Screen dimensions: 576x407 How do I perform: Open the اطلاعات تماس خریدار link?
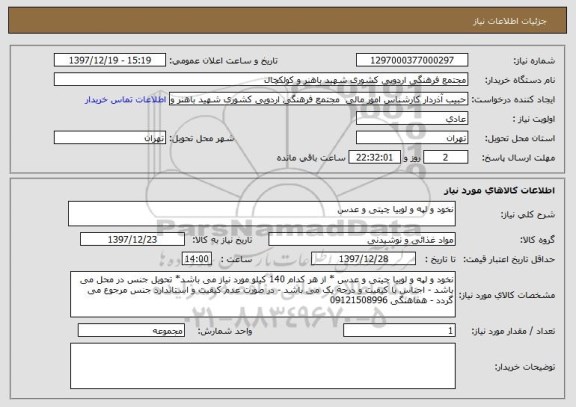[x=126, y=100]
